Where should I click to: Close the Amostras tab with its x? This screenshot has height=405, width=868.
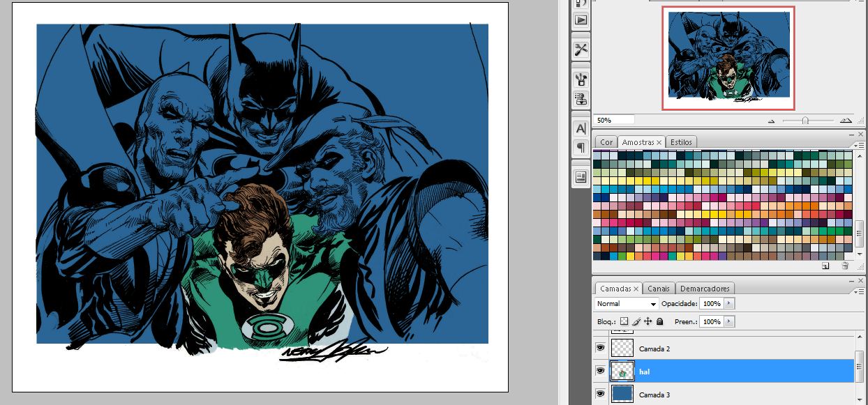[x=659, y=142]
